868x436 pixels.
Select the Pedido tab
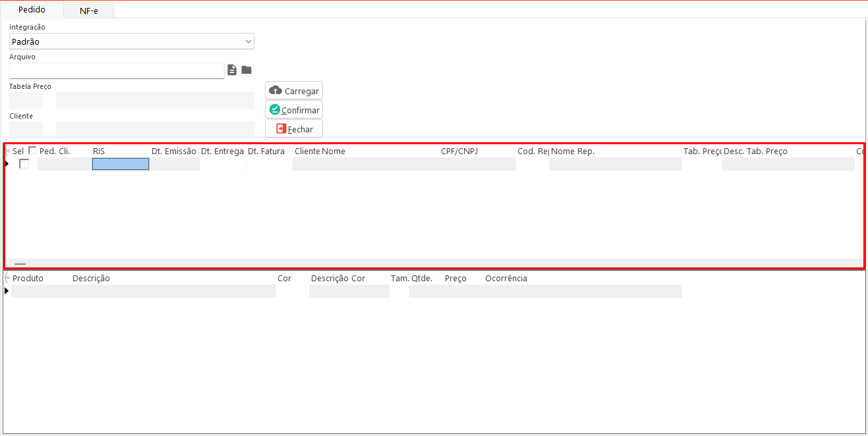coord(32,10)
